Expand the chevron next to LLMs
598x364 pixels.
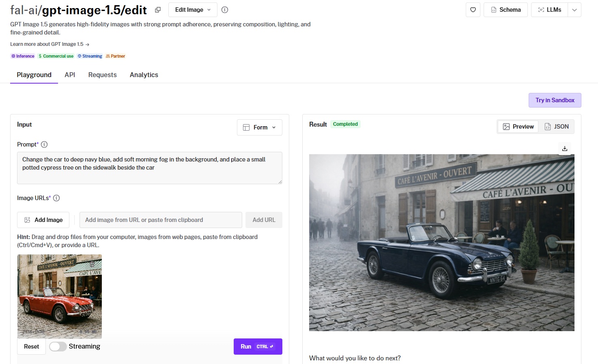[x=574, y=10]
